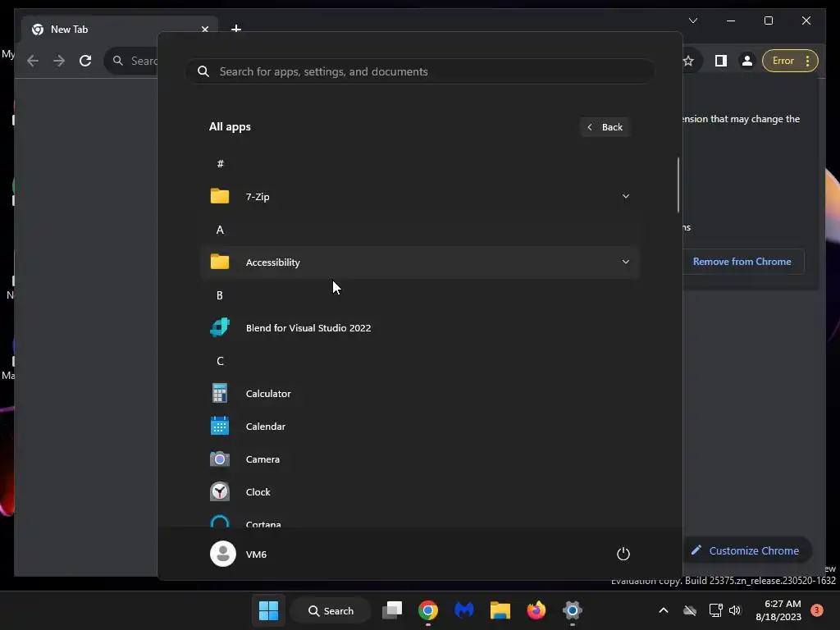Open the notification count badge
840x630 pixels.
tap(817, 609)
